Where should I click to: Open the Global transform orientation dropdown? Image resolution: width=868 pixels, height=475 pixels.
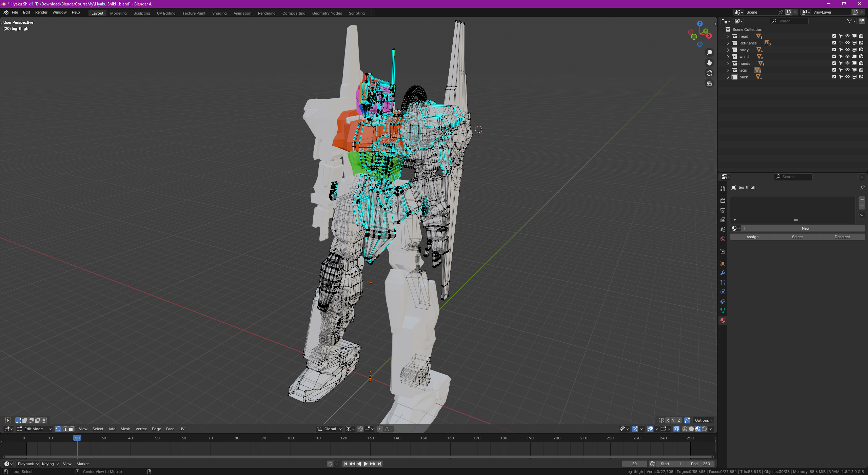point(330,429)
